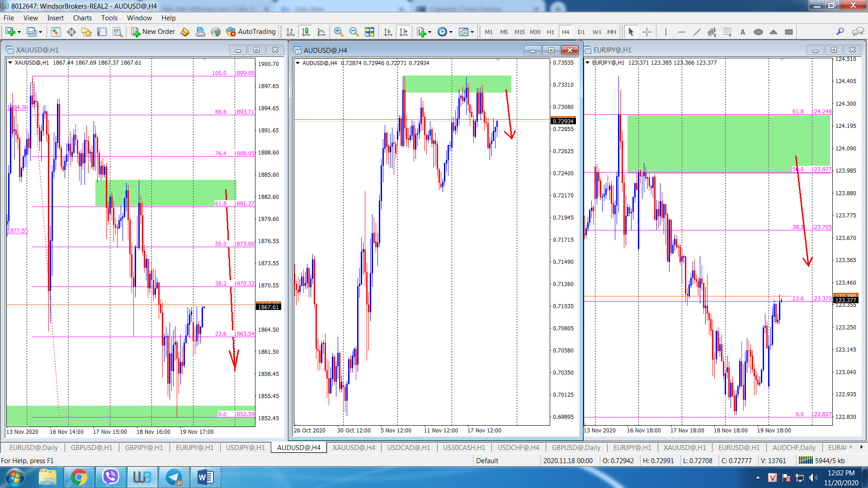Screen dimensions: 868x488
Task: Select the Vertical Line drawing tool
Action: coord(665,32)
